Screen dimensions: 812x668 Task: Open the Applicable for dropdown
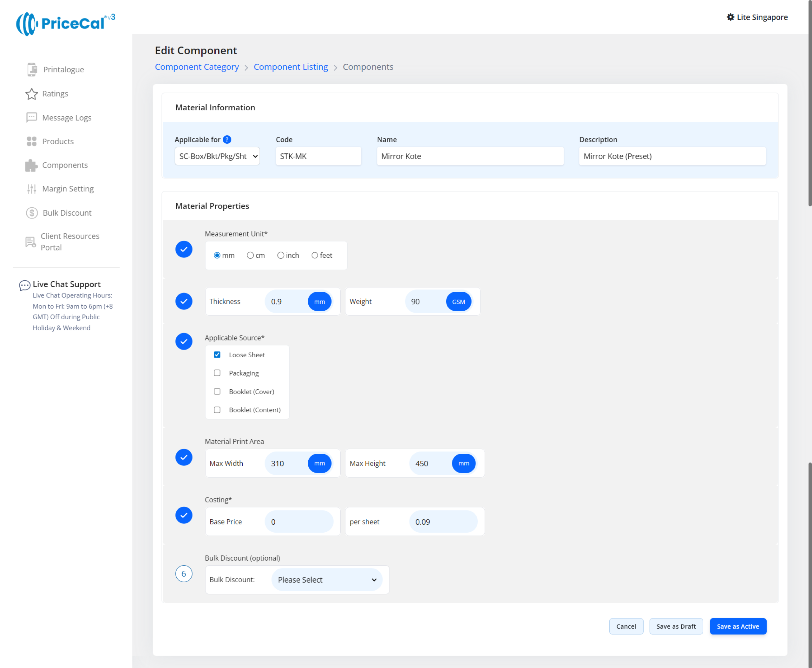coord(217,156)
